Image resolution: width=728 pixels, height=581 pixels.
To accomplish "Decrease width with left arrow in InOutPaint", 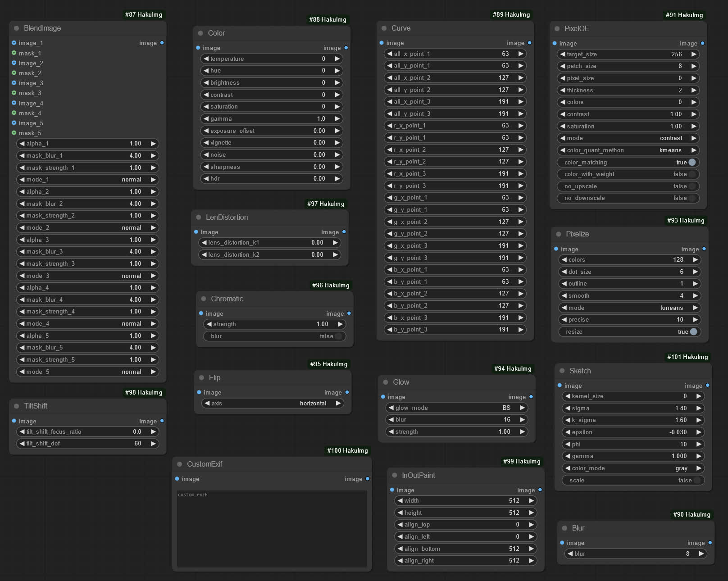I will [400, 500].
